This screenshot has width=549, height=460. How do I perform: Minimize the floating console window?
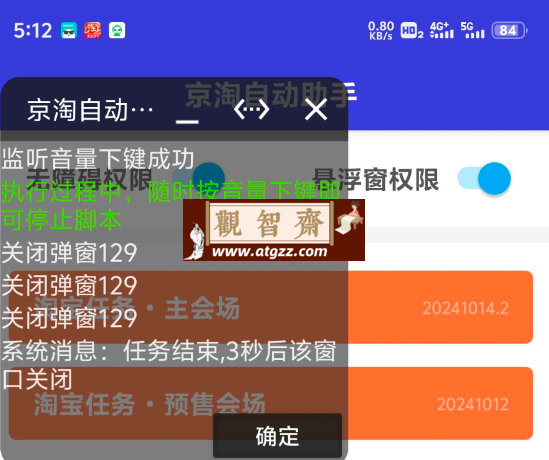[x=187, y=121]
